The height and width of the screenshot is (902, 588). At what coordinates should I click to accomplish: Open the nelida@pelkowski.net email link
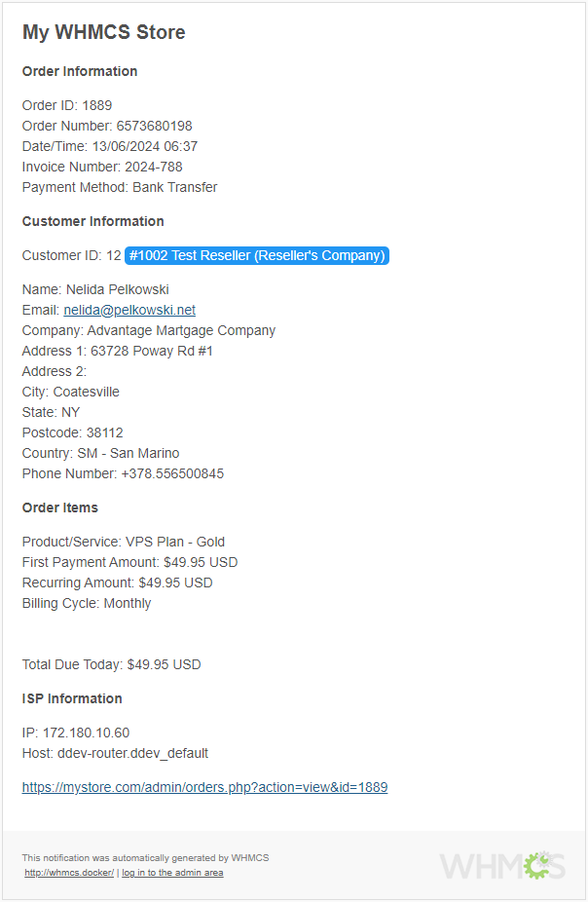(x=129, y=310)
